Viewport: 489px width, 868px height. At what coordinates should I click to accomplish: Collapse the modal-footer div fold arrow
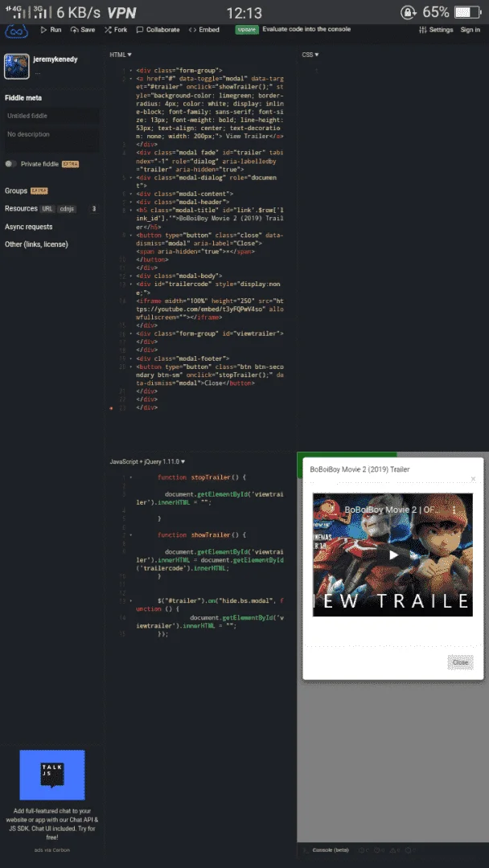pos(131,358)
